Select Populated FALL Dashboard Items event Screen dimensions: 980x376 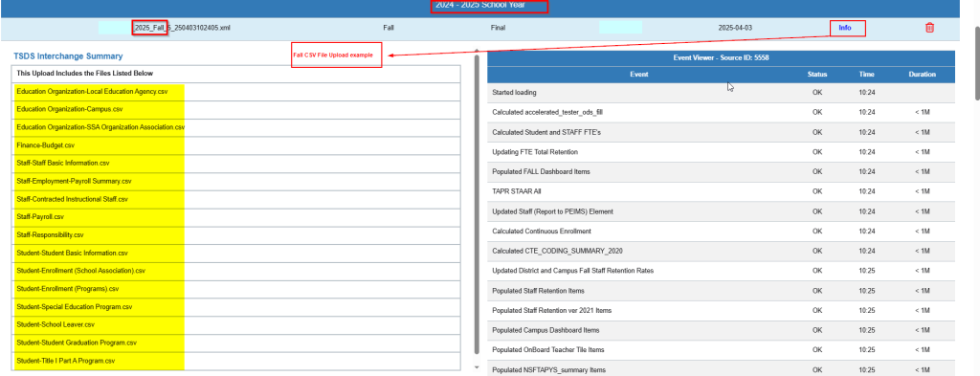(721, 172)
